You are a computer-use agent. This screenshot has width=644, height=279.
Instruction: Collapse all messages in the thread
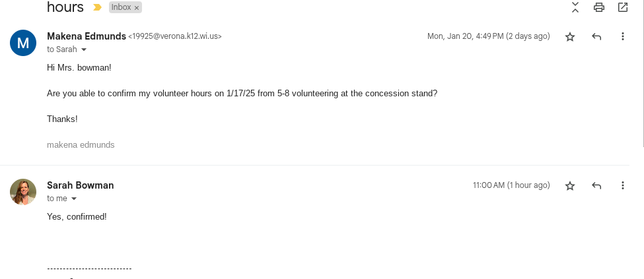575,7
